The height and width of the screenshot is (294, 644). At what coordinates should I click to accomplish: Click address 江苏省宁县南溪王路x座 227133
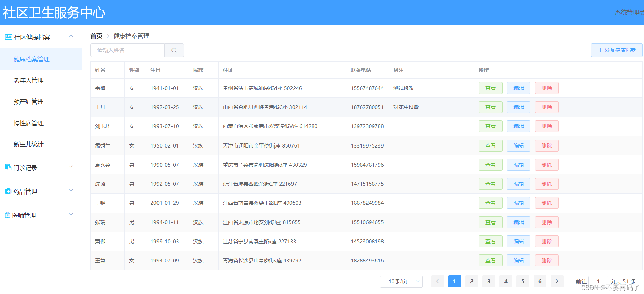point(259,242)
